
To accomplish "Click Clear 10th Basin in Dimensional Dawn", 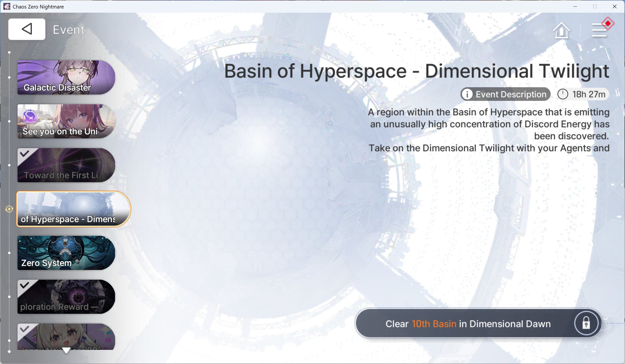I will pyautogui.click(x=468, y=324).
